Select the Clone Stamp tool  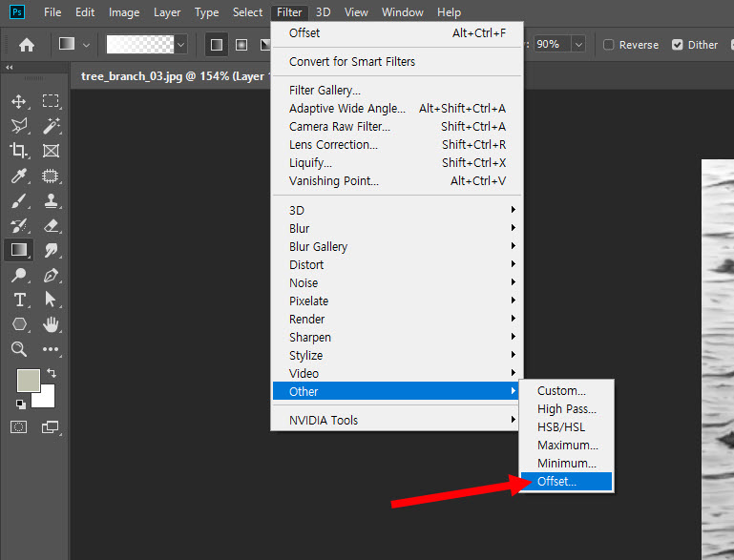pos(51,200)
